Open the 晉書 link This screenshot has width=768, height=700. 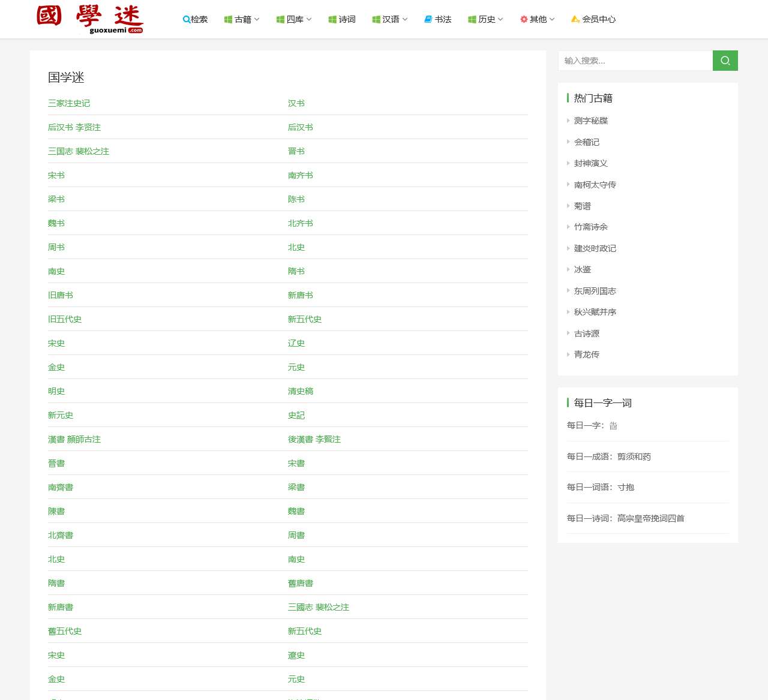point(56,463)
